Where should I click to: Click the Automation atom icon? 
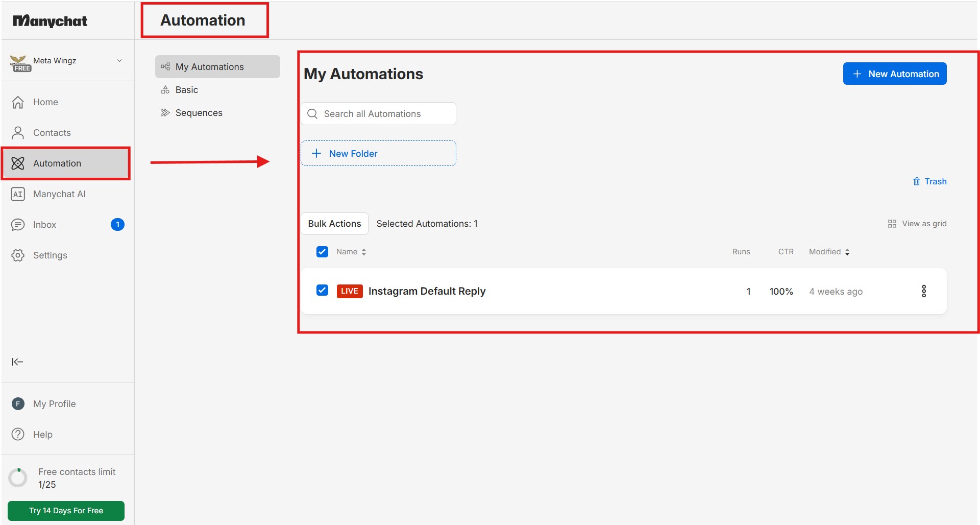tap(18, 163)
